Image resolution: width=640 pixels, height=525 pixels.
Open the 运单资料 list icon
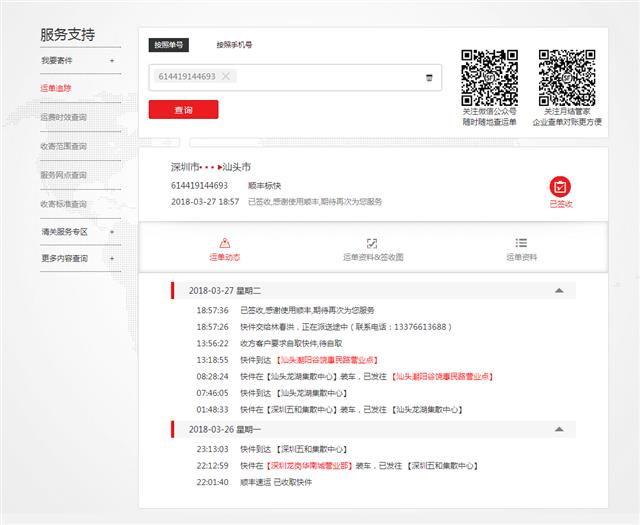(x=521, y=243)
